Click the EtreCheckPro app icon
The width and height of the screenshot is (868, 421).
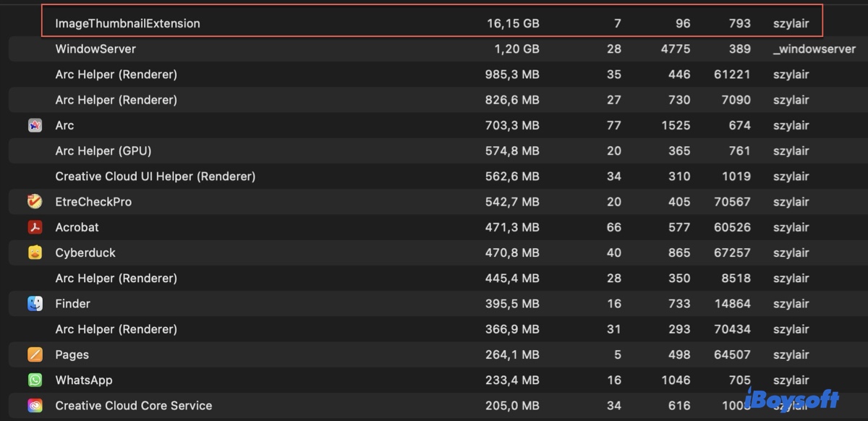click(x=35, y=202)
